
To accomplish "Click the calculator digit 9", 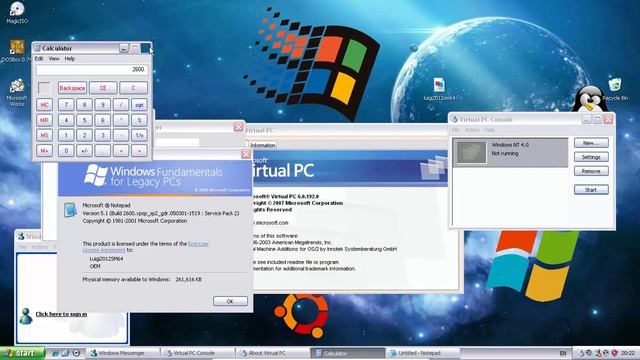I will click(x=103, y=105).
